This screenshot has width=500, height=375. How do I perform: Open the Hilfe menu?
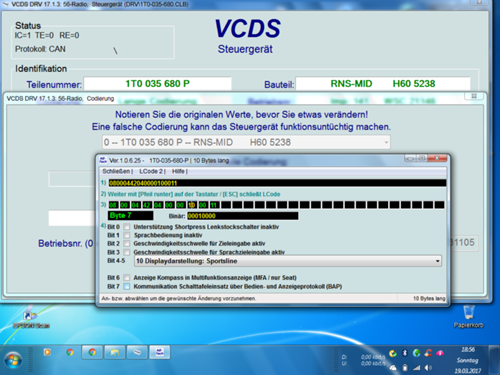(x=179, y=171)
